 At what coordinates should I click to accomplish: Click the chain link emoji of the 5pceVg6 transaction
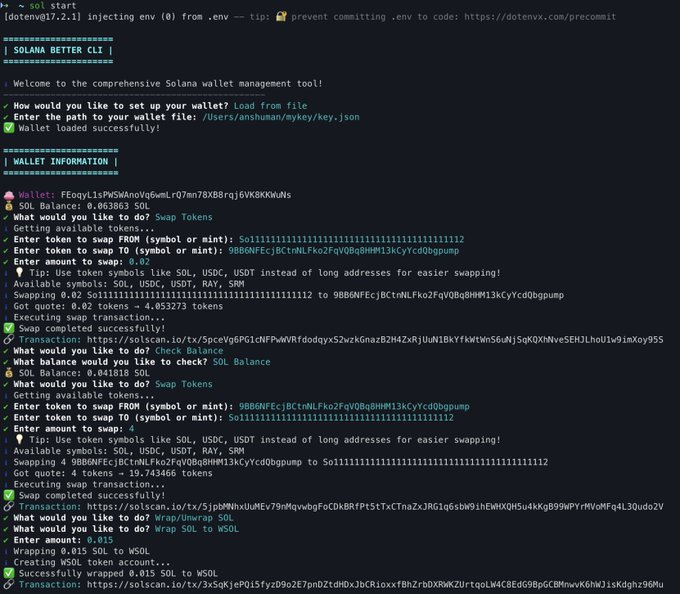(9, 339)
